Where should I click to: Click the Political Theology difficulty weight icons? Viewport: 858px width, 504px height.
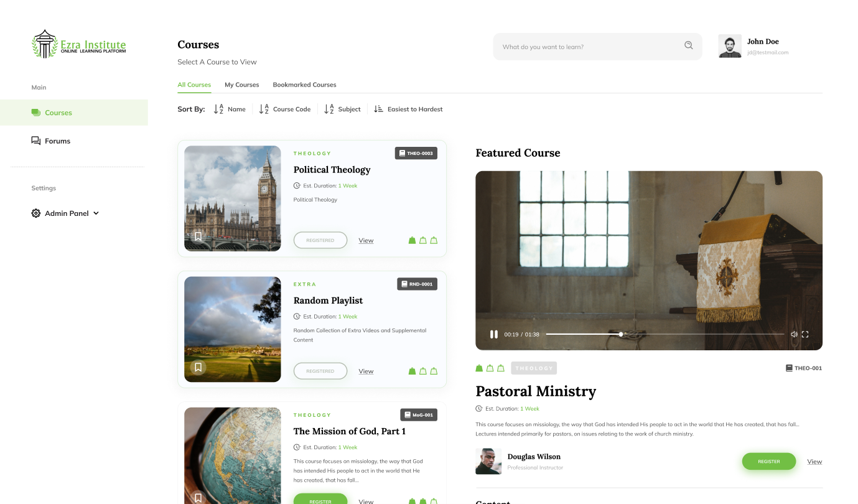[423, 240]
